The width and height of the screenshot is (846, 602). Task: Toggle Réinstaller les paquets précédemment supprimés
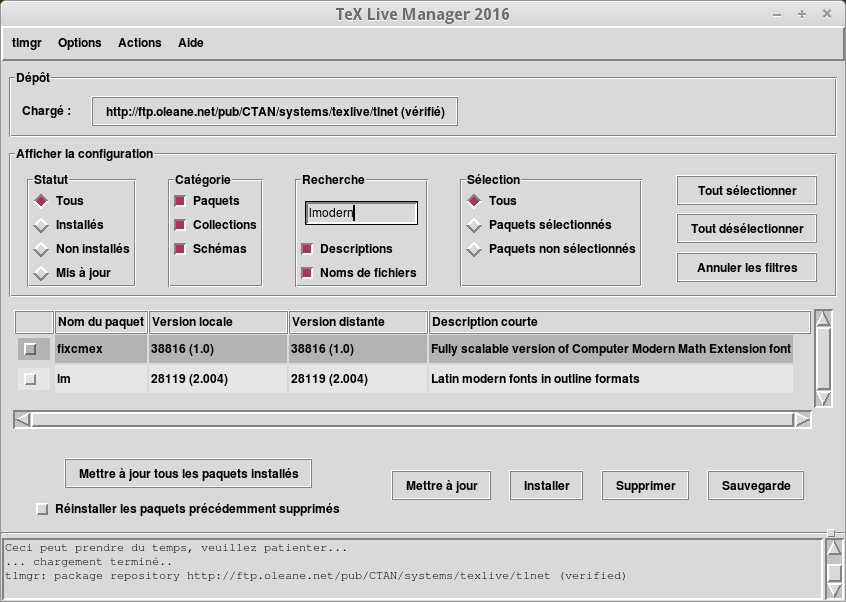(42, 509)
